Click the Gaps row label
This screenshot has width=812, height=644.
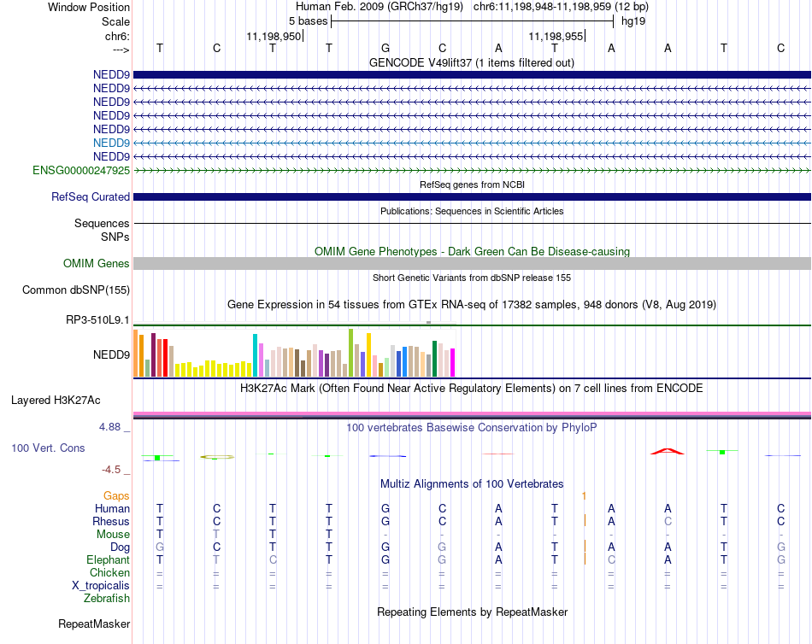(x=116, y=496)
